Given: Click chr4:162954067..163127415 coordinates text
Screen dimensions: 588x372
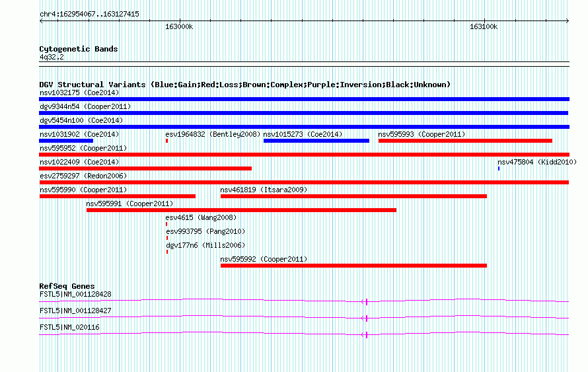Looking at the screenshot, I should point(89,14).
